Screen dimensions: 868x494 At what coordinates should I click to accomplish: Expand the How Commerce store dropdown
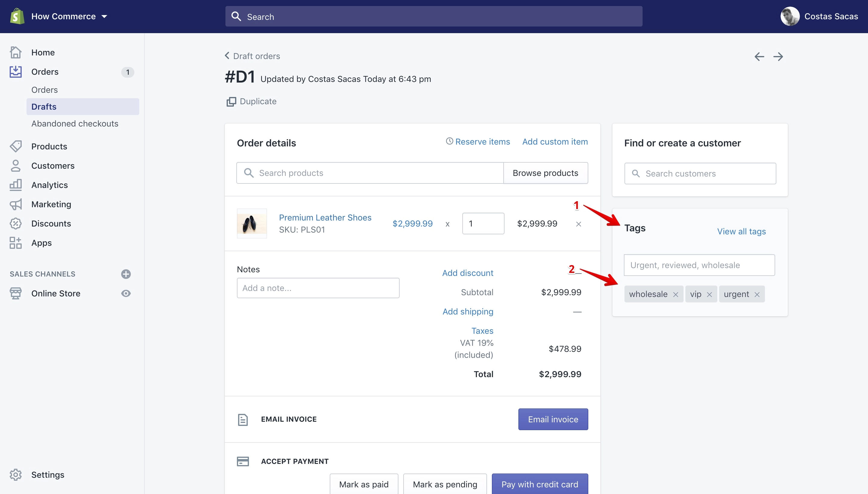coord(104,16)
